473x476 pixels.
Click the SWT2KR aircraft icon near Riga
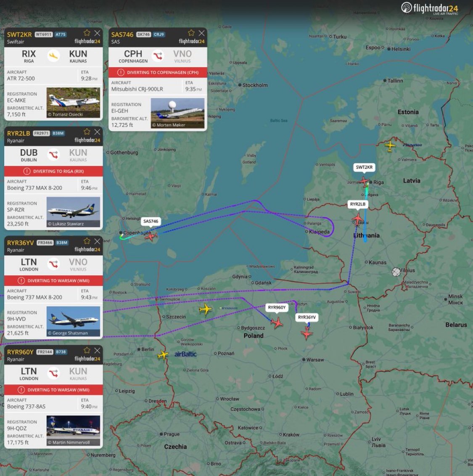(364, 181)
